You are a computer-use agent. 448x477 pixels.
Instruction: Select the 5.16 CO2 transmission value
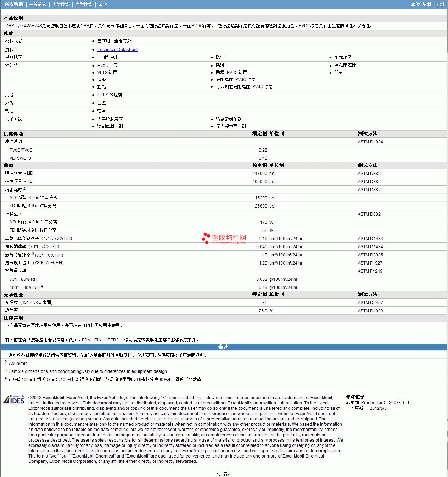coord(263,239)
